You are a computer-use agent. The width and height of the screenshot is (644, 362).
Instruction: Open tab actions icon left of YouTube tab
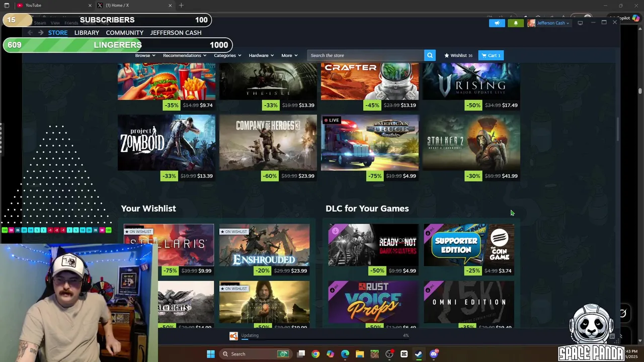click(x=7, y=6)
